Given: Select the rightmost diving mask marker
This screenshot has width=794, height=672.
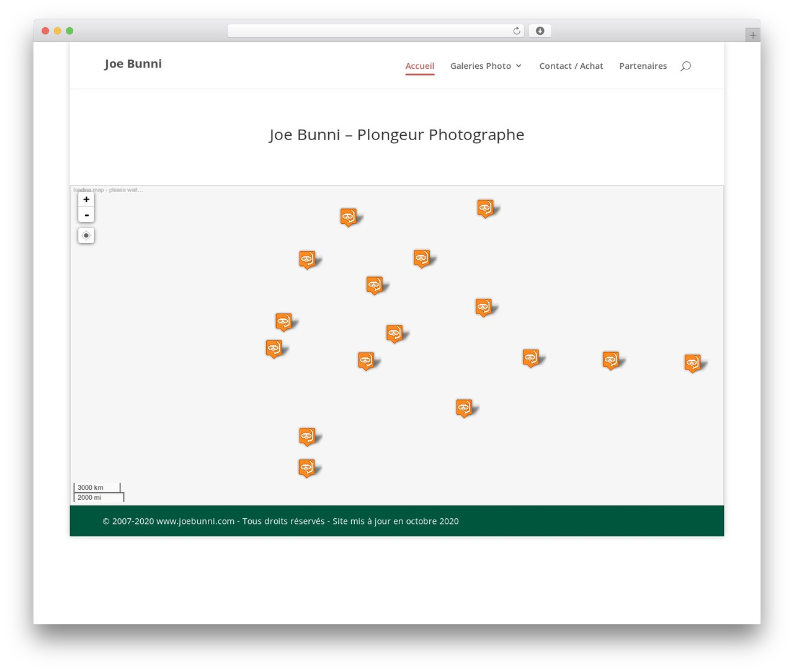Looking at the screenshot, I should tap(692, 363).
